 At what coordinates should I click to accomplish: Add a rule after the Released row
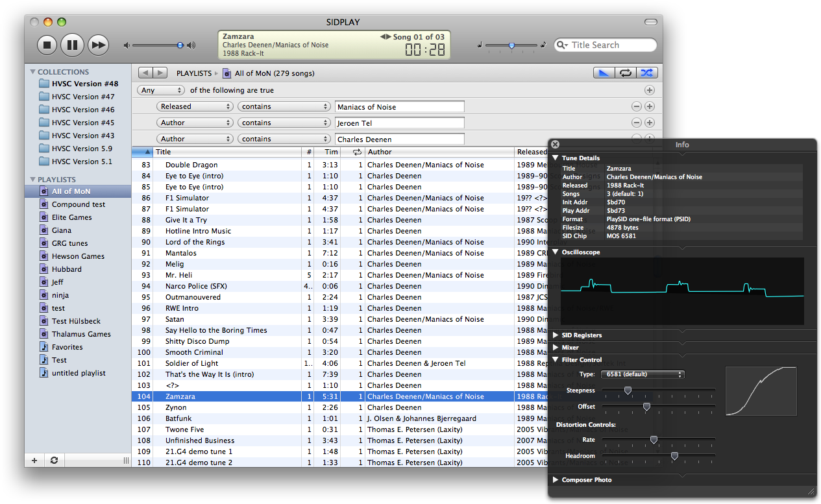pos(650,106)
